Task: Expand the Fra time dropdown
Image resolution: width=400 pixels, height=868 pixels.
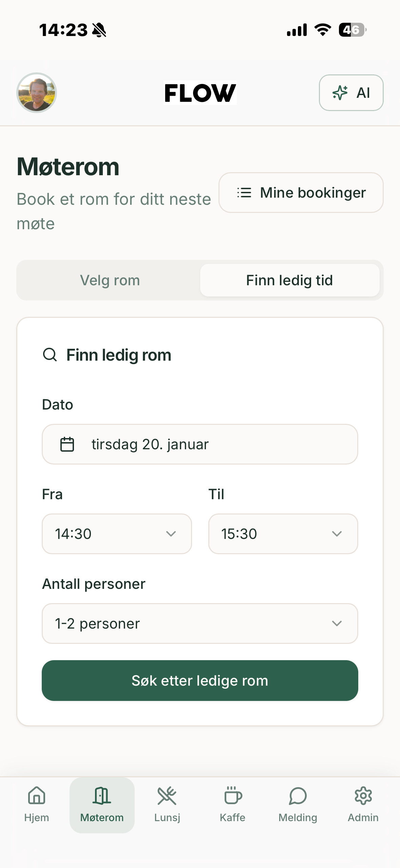Action: click(117, 534)
